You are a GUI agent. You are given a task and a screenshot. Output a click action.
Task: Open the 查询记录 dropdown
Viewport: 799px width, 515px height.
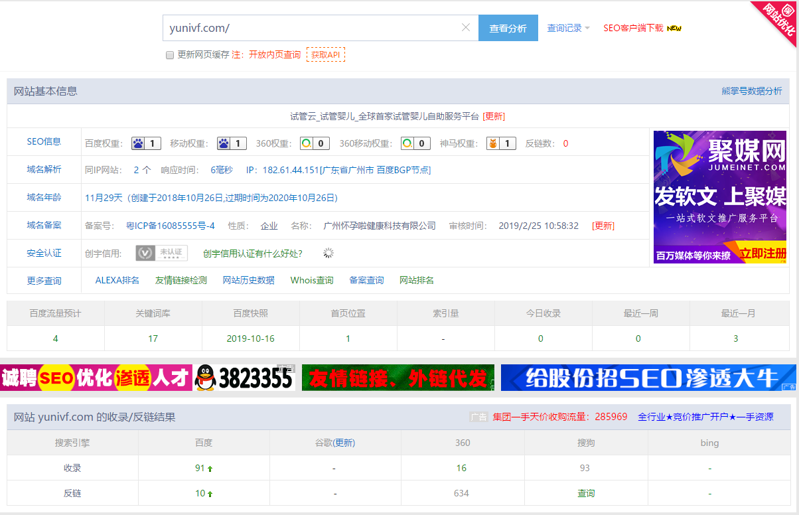tap(568, 28)
